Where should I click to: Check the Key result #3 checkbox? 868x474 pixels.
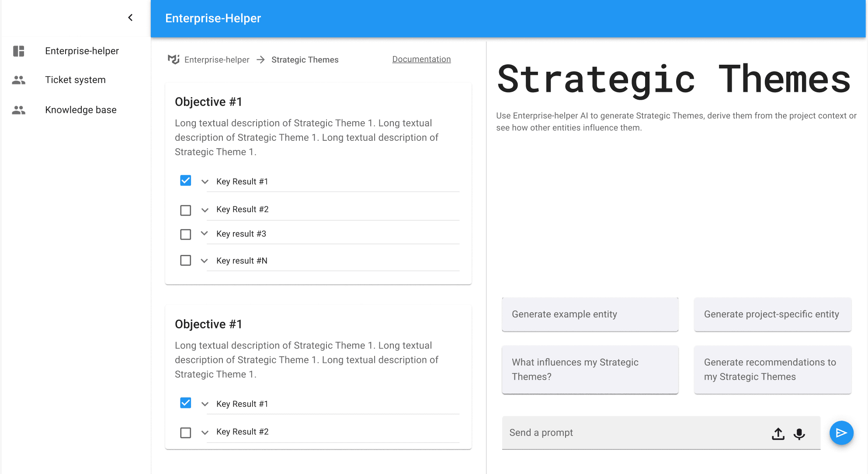(x=186, y=234)
